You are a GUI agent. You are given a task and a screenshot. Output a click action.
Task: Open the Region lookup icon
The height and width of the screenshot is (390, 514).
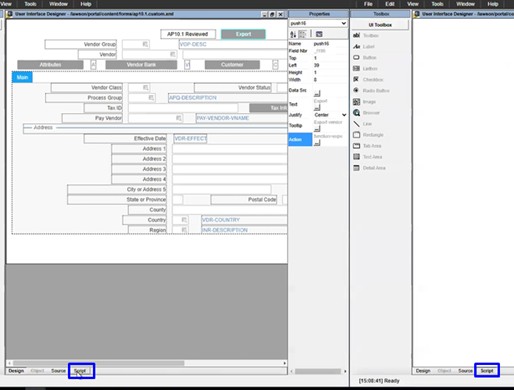184,230
